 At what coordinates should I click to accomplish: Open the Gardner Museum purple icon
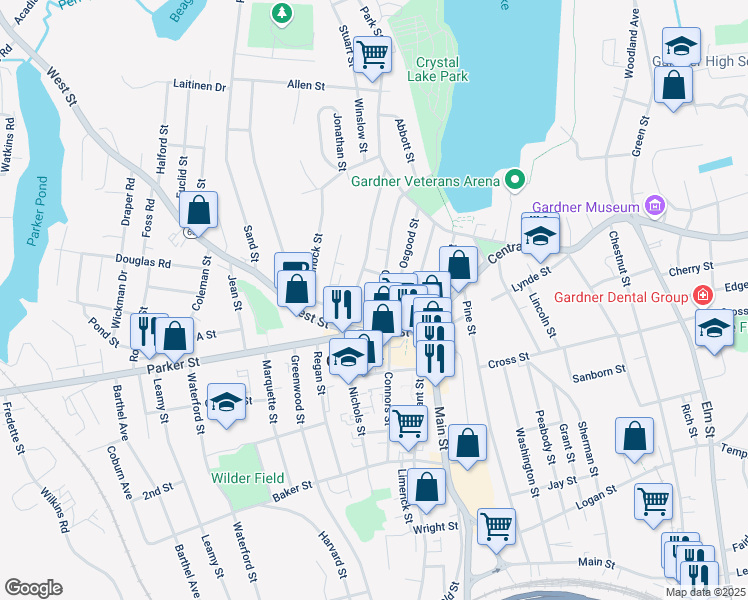[654, 206]
